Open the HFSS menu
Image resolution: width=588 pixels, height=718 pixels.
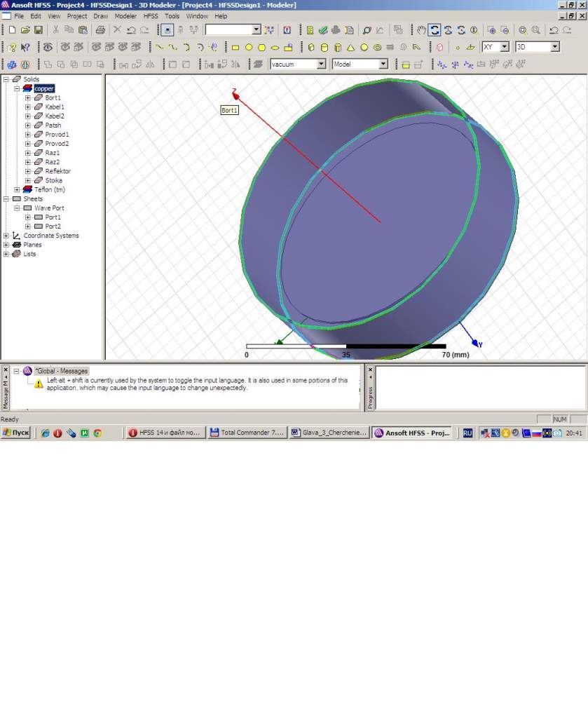click(x=151, y=16)
